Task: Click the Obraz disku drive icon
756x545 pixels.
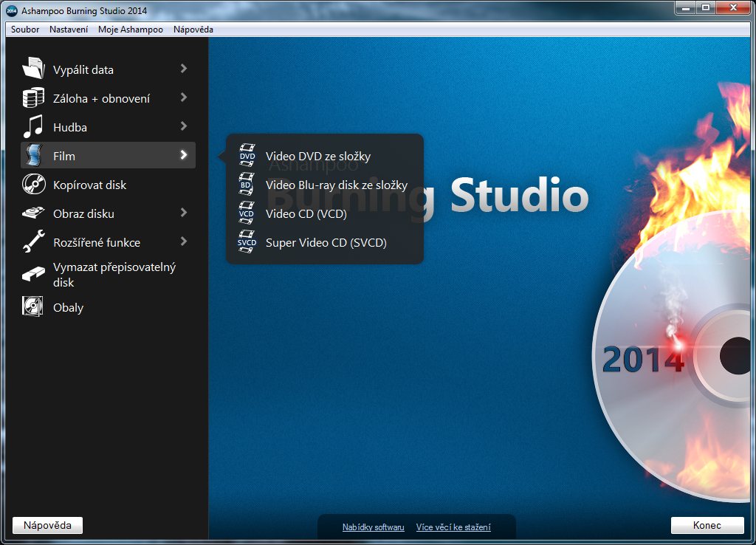Action: coord(33,213)
